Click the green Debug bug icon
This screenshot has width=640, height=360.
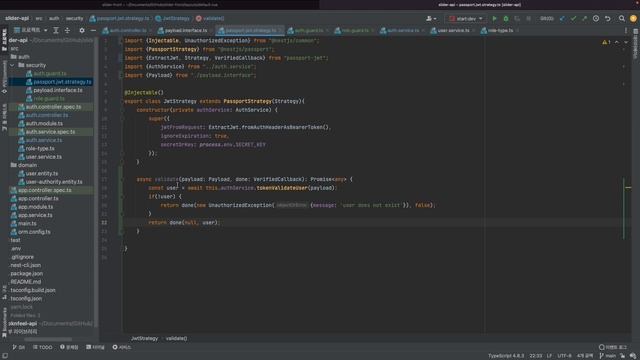click(x=506, y=18)
